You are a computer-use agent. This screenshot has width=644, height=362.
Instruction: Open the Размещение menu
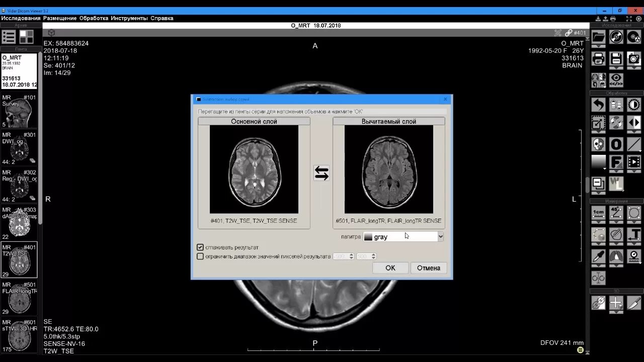point(60,18)
